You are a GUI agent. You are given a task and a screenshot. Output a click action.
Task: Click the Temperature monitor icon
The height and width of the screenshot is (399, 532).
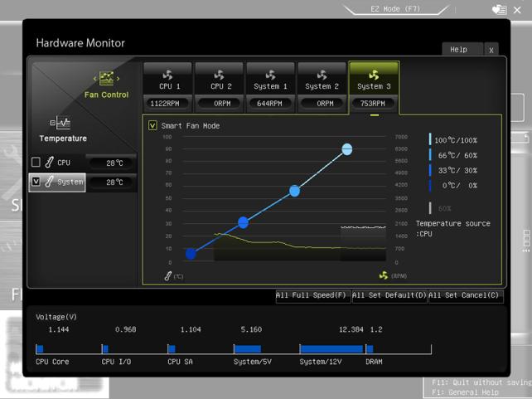pyautogui.click(x=60, y=123)
